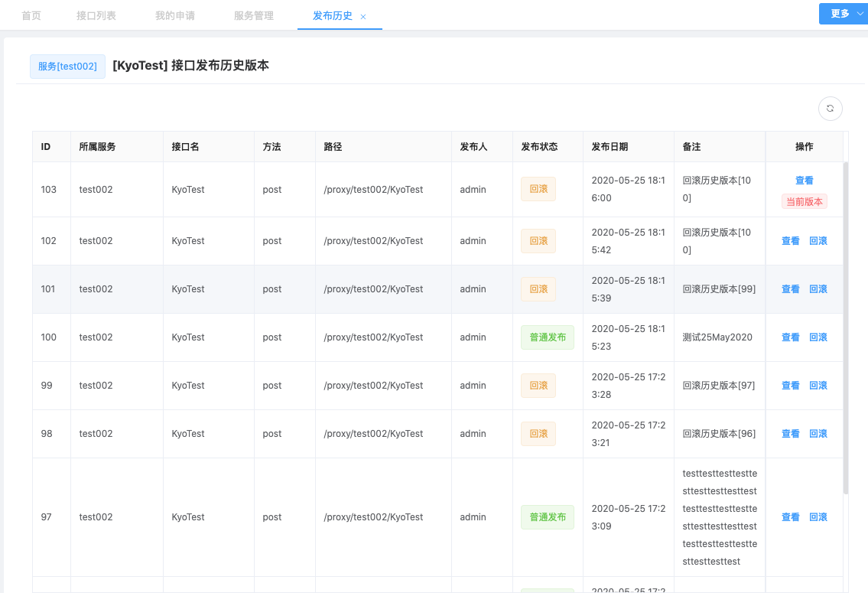Click the 普通发布 status tag for ID 100

tap(547, 337)
